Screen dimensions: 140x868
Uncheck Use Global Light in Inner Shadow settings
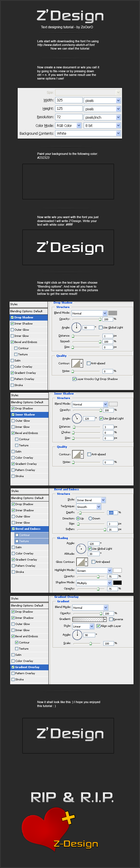click(101, 418)
